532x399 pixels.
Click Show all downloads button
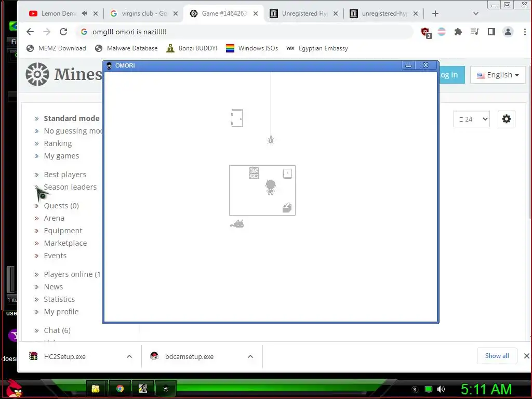[x=497, y=356]
